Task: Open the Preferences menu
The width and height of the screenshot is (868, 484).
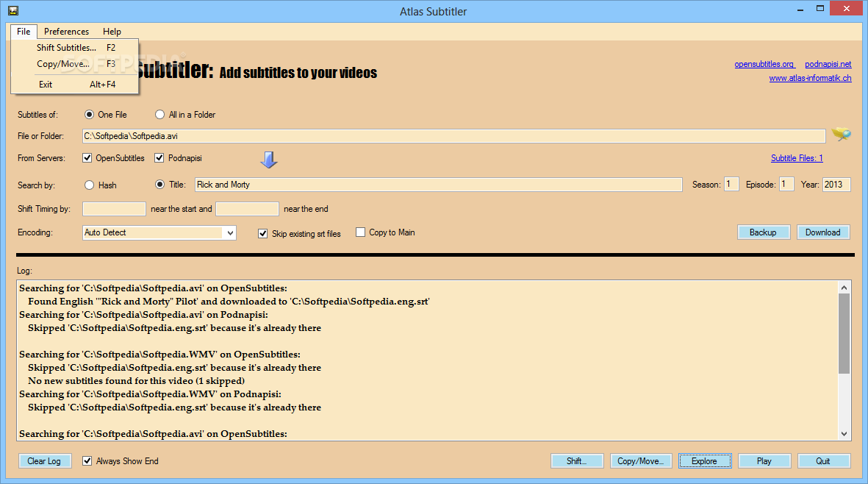Action: pyautogui.click(x=66, y=32)
